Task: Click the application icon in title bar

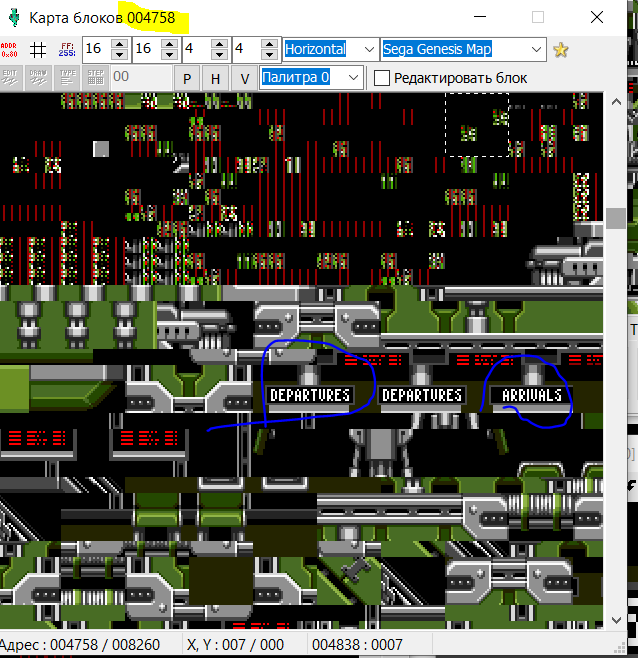Action: tap(14, 18)
